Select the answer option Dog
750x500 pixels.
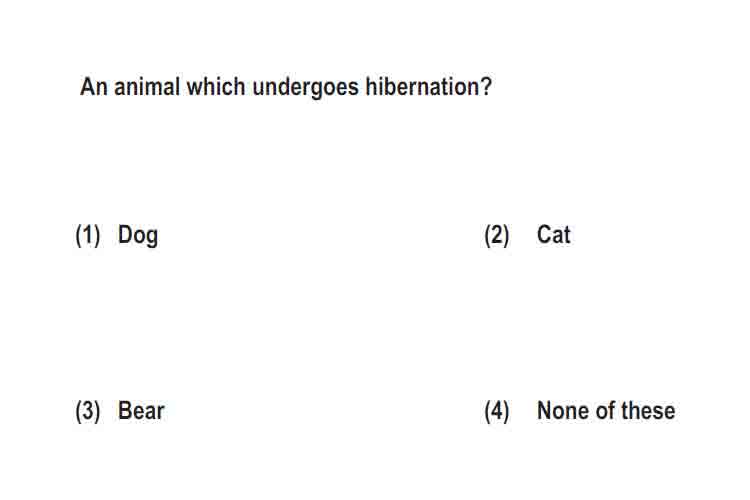(138, 235)
